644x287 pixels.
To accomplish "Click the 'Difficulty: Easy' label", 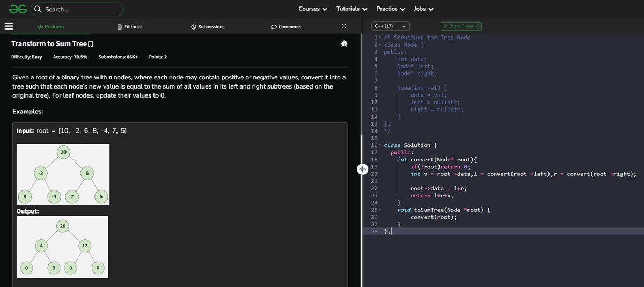I will click(x=27, y=57).
